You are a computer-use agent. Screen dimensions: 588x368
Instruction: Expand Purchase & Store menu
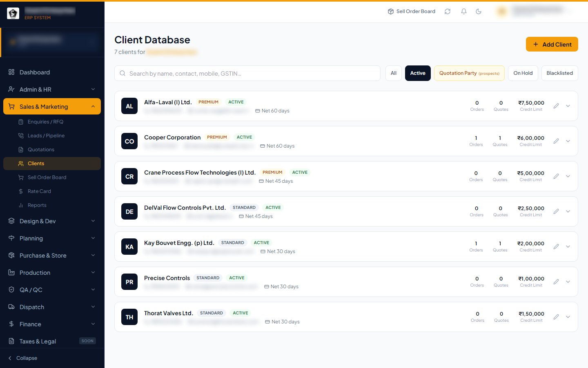pos(52,255)
